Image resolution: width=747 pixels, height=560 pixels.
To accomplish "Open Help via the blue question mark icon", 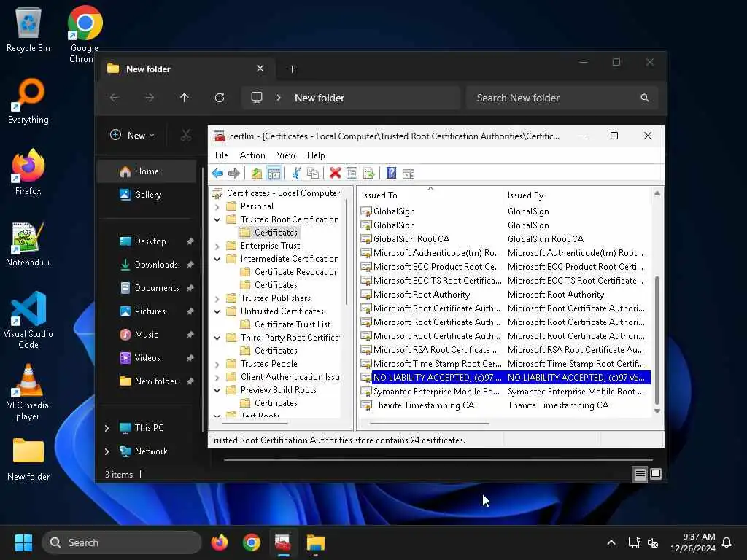I will [x=391, y=174].
